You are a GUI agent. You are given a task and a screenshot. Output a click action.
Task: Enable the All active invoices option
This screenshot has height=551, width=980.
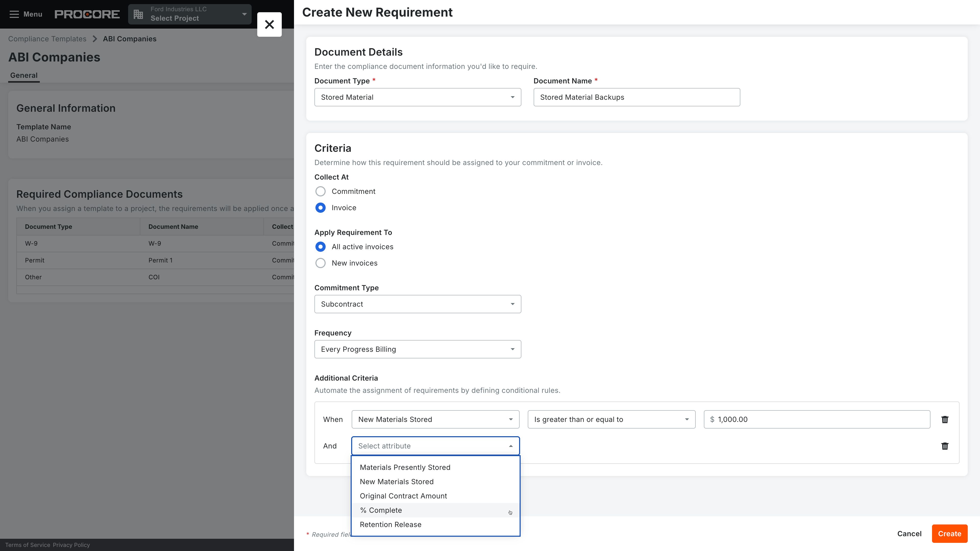321,246
